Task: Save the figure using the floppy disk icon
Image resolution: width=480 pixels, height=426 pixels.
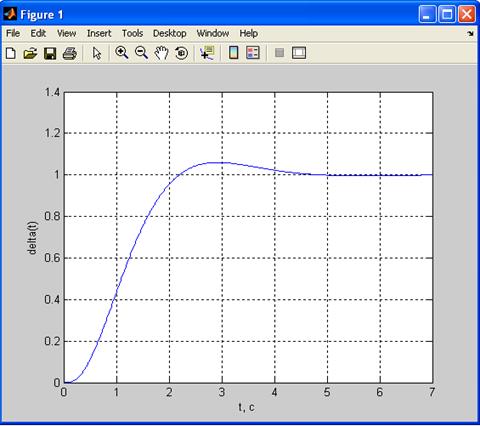Action: coord(50,53)
